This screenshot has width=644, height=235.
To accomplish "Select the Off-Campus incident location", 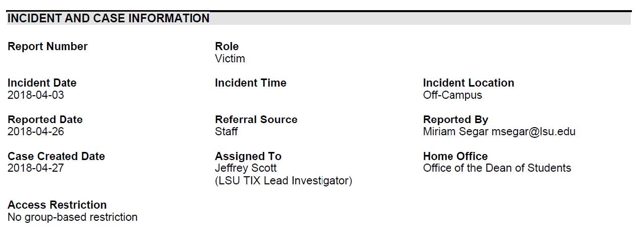I will 452,95.
